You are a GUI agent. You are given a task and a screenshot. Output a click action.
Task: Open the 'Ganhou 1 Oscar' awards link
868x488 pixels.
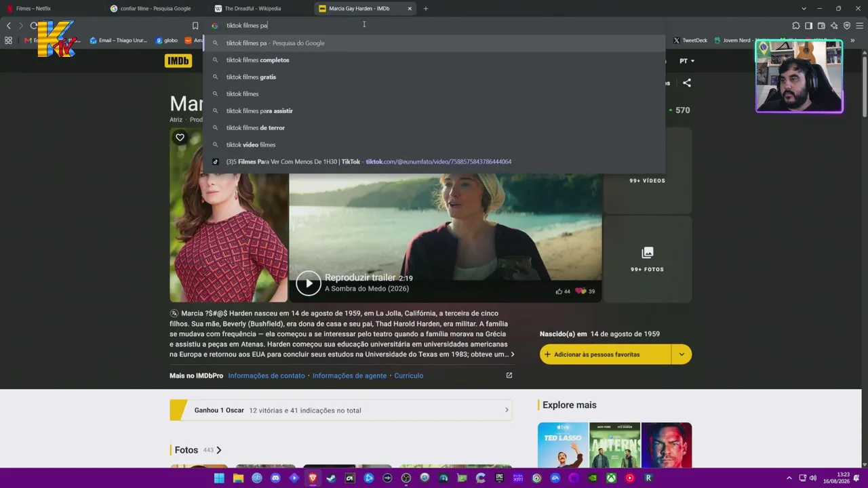[x=340, y=410]
